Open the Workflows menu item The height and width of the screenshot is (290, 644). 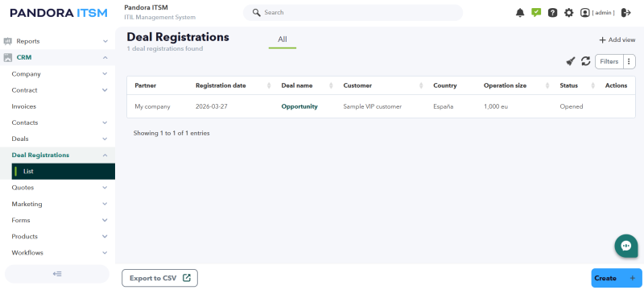[27, 253]
